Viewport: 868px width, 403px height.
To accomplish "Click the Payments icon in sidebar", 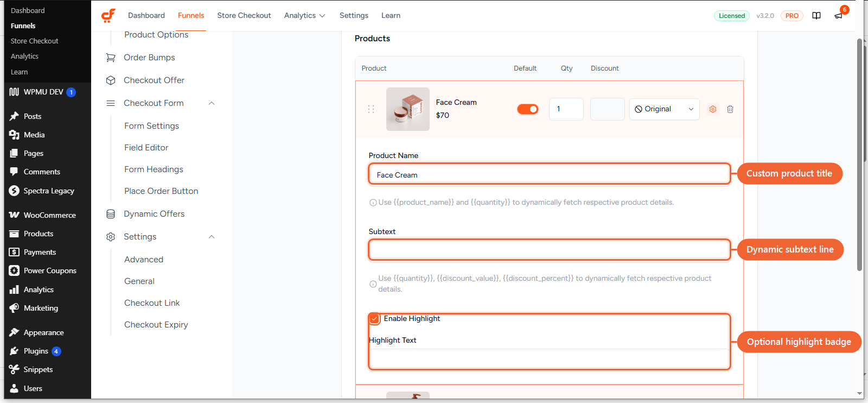I will pos(14,252).
